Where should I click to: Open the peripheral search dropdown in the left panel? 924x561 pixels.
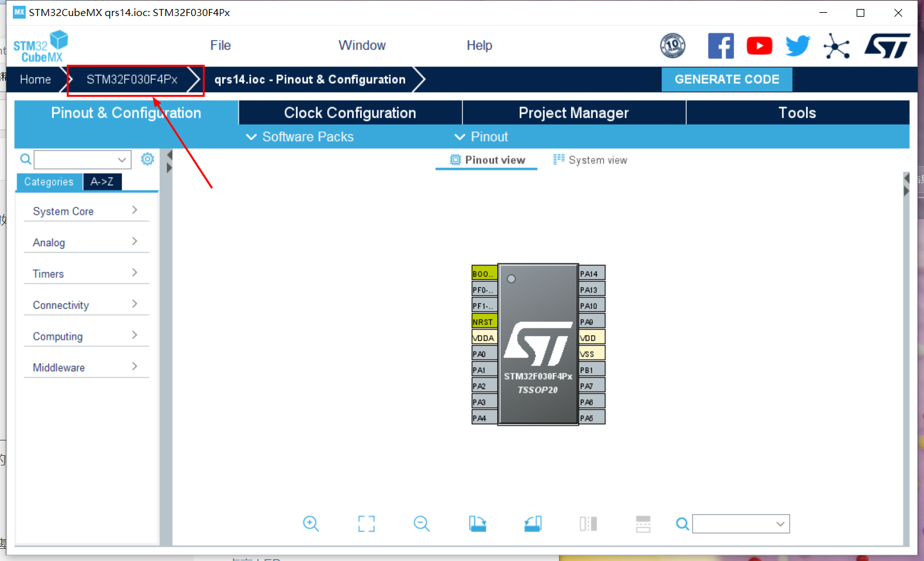122,160
